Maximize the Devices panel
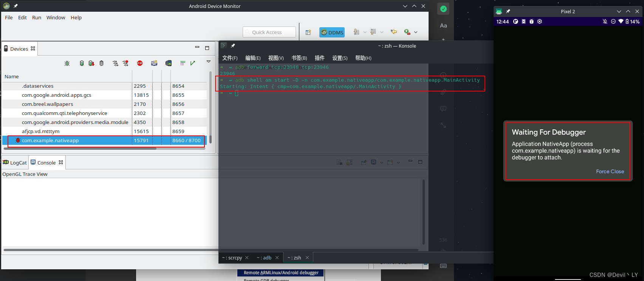The image size is (644, 281). tap(207, 48)
